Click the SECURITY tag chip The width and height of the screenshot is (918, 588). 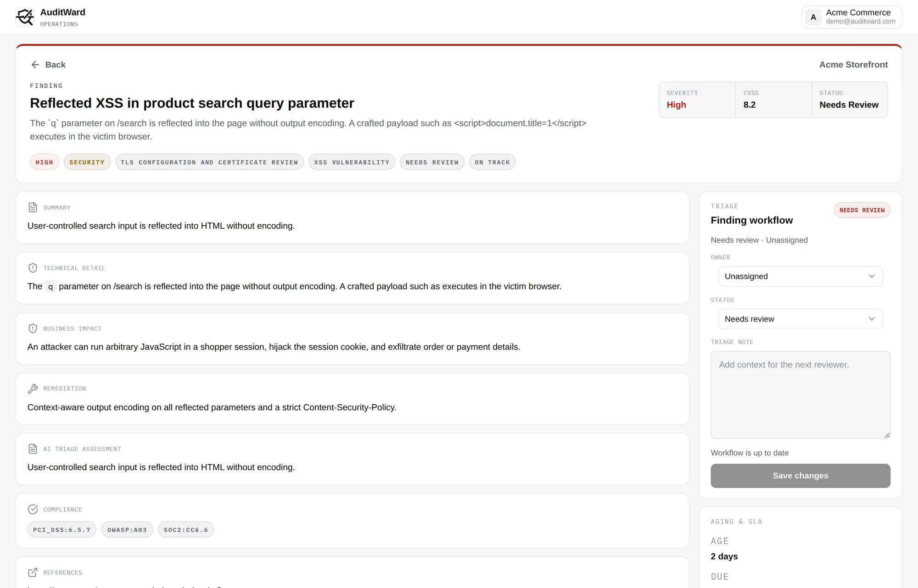pyautogui.click(x=87, y=162)
